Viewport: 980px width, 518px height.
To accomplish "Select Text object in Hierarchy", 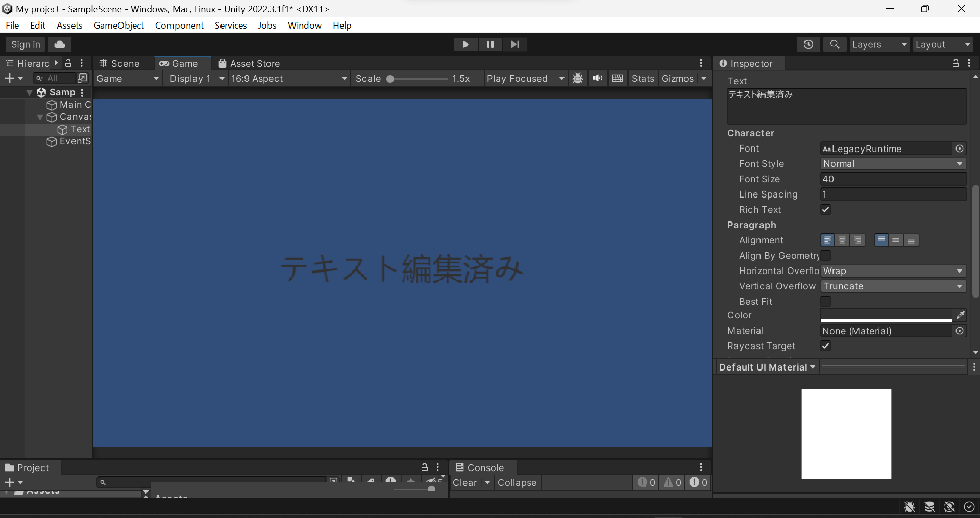I will point(75,129).
